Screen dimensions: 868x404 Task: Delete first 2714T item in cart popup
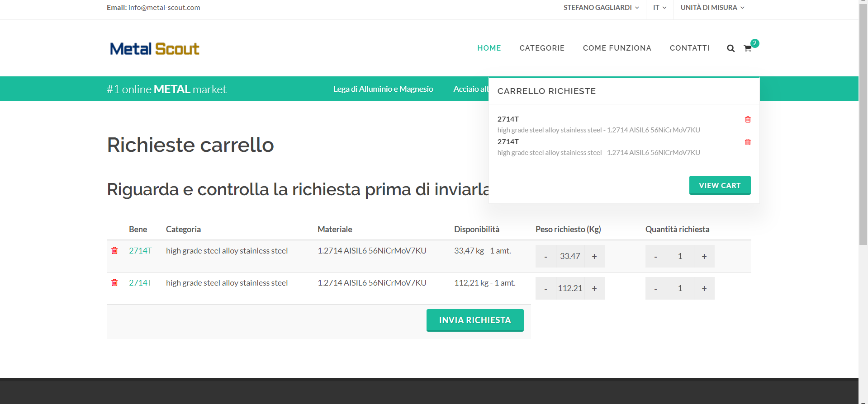click(748, 119)
